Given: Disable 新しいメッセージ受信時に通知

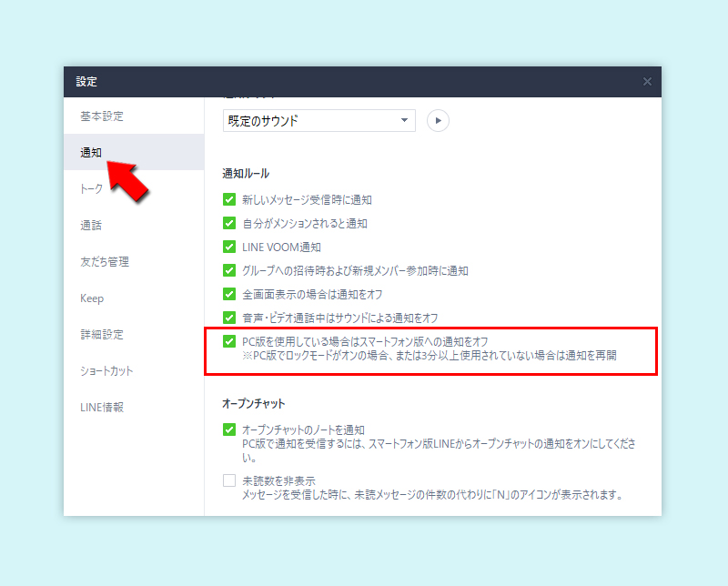Looking at the screenshot, I should 228,197.
